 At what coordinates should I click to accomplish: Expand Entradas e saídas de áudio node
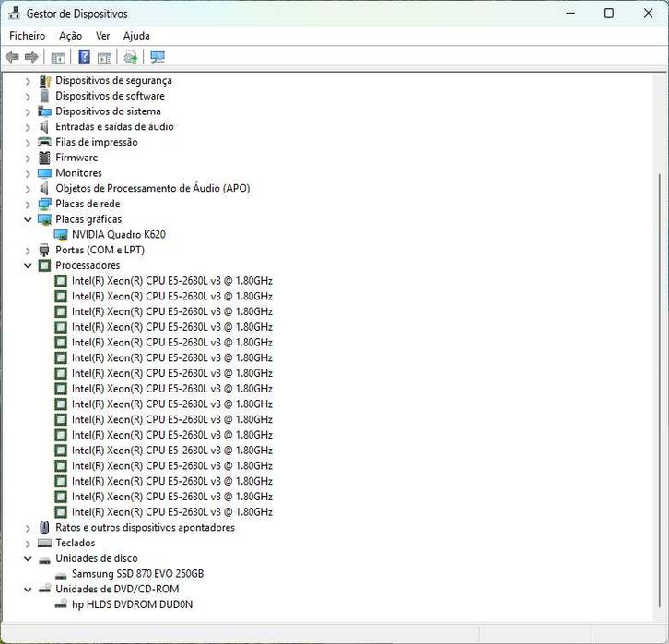pos(28,127)
